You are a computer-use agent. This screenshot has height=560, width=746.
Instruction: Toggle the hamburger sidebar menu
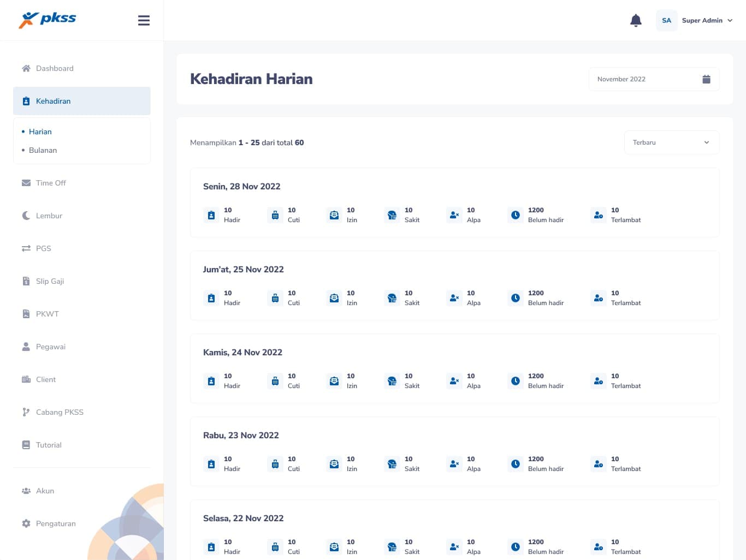[144, 20]
